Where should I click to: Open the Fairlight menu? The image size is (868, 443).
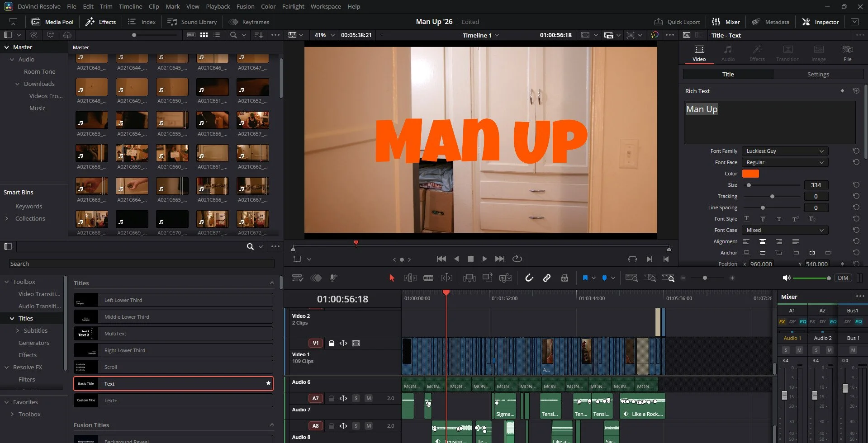(x=293, y=6)
